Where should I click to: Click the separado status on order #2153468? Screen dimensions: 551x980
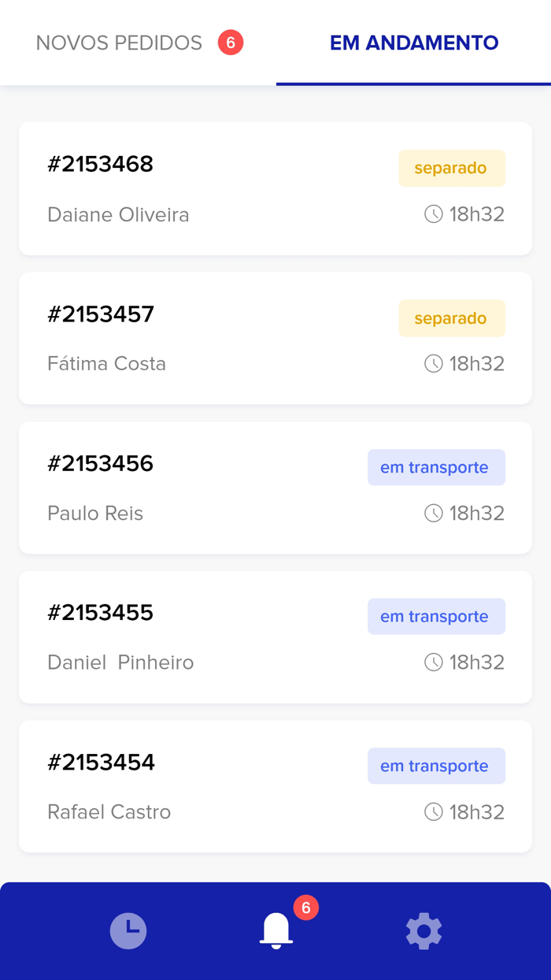coord(452,168)
